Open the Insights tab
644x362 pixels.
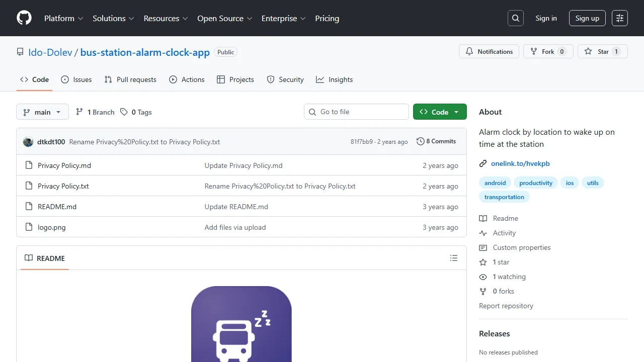[x=334, y=79]
